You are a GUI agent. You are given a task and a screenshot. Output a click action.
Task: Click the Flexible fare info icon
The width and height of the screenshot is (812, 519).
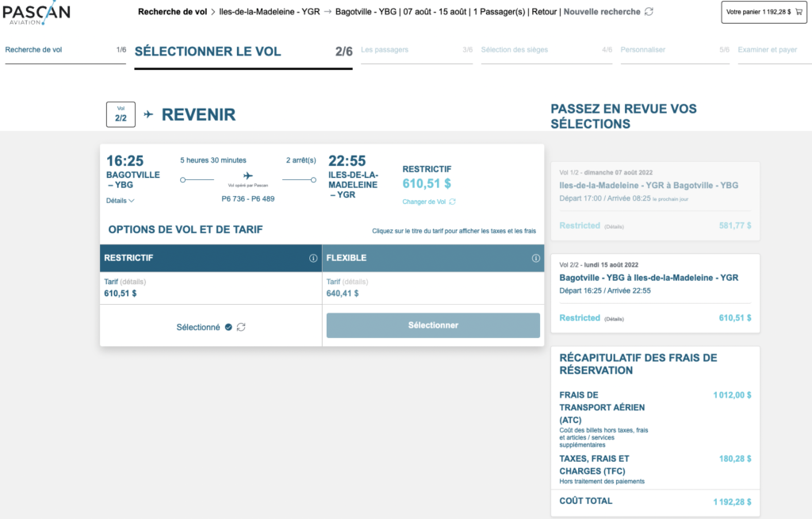coord(535,258)
